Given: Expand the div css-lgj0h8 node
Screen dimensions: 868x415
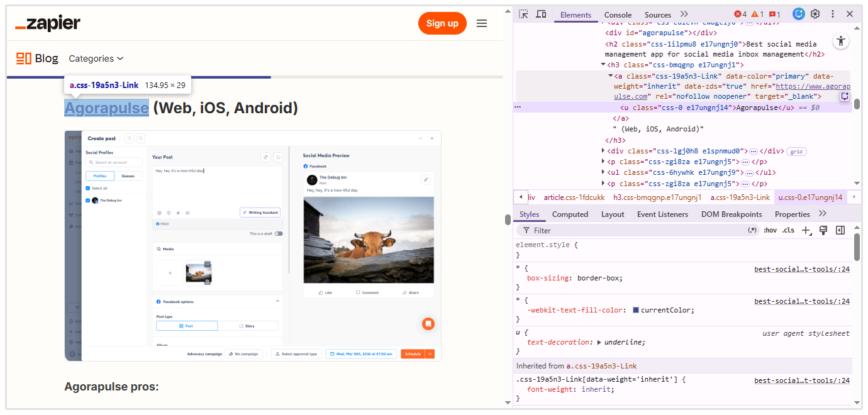Looking at the screenshot, I should 604,151.
